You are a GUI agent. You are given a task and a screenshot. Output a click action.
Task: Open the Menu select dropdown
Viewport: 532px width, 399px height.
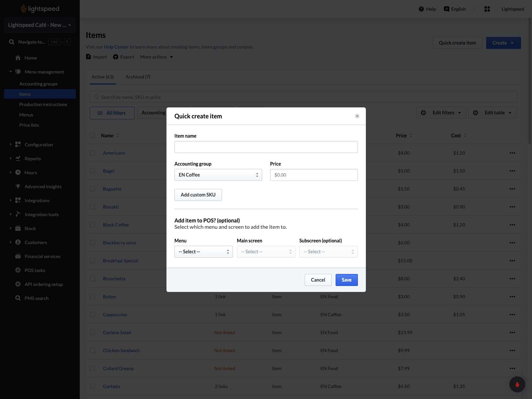[203, 252]
